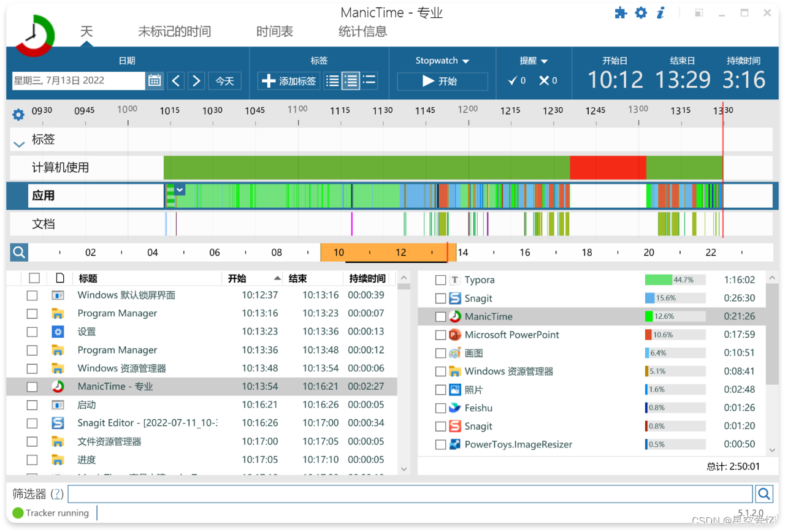The height and width of the screenshot is (532, 785).
Task: Click the orange 10-14 day range selection
Action: 388,252
